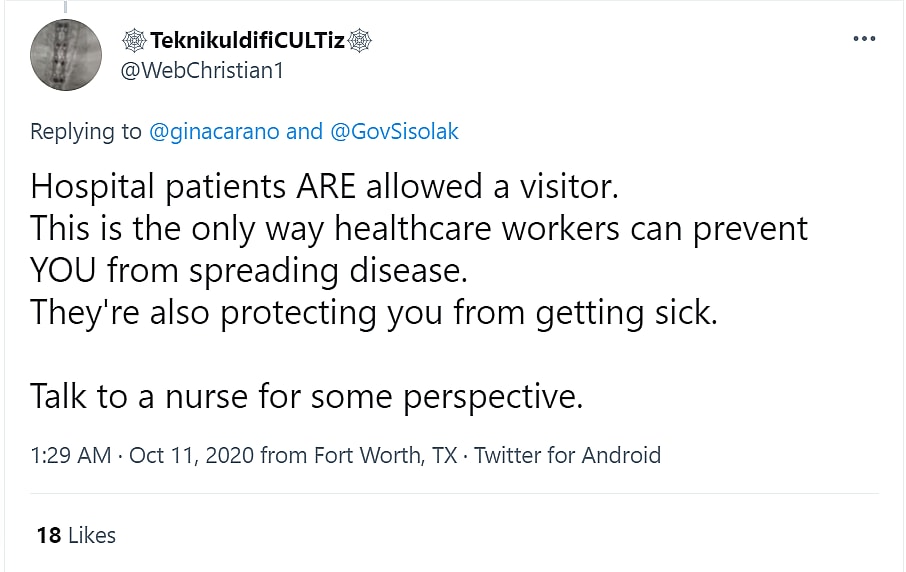Screen dimensions: 906x572
Task: Click the spider web emoji after the name
Action: tap(360, 41)
